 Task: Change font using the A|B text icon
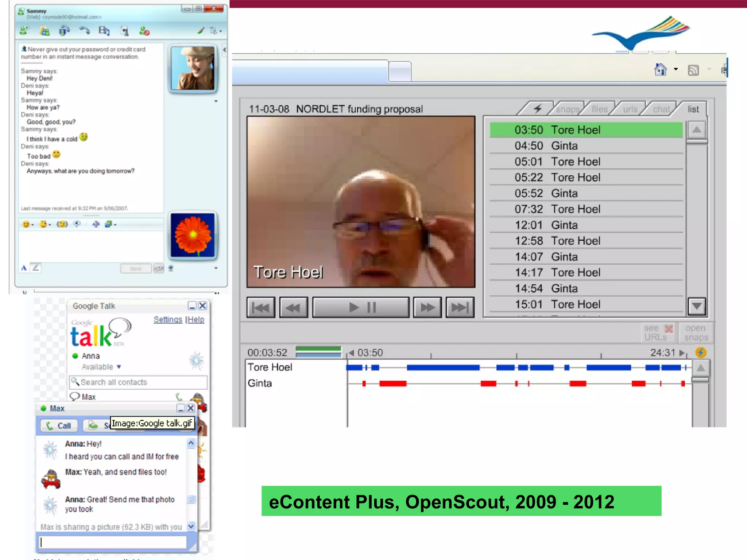pyautogui.click(x=96, y=224)
